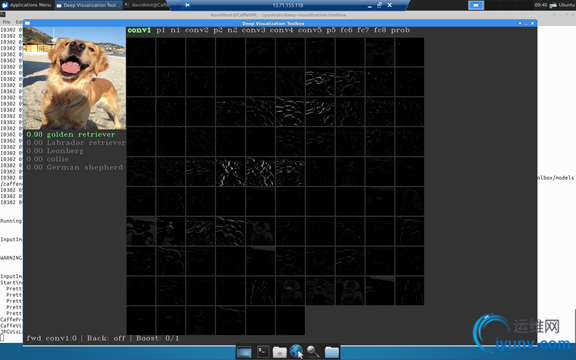
Task: Click the golden retriever dog input image
Action: 75,78
